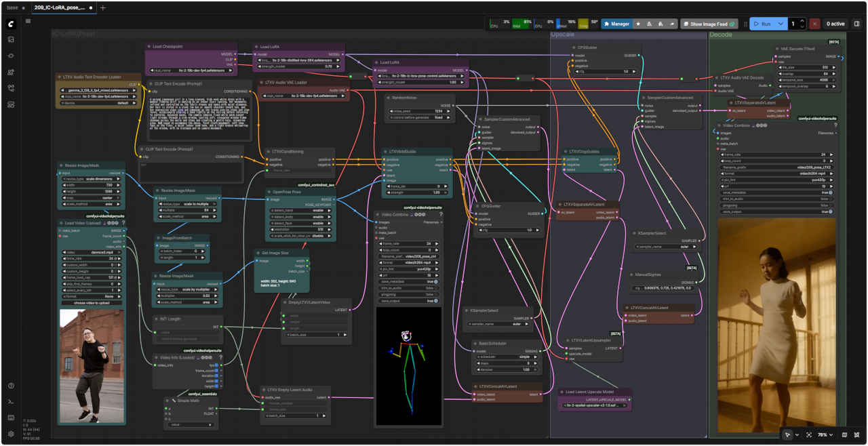Open the settings gear in the left sidebar

(11, 434)
